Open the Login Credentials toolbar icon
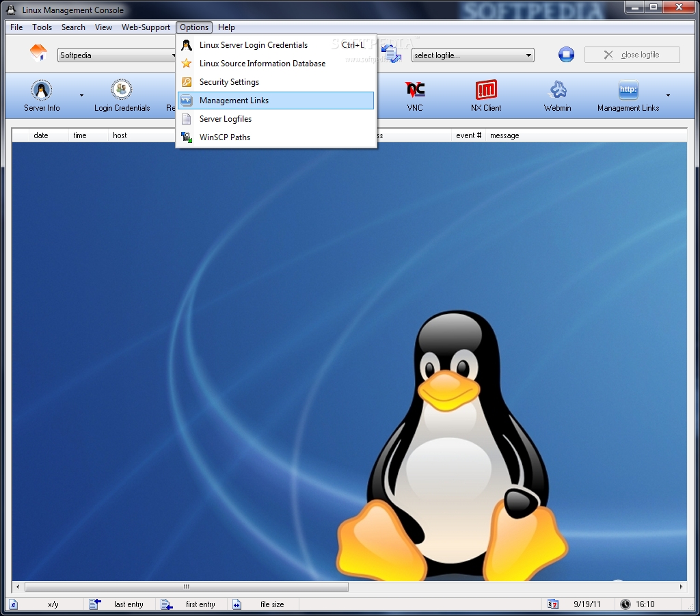Screen dimensions: 700x616 [122, 90]
